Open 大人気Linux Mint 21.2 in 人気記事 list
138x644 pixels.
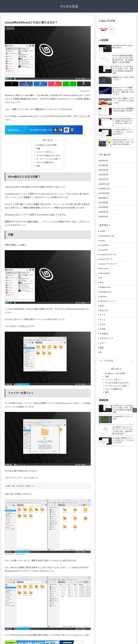[116, 70]
